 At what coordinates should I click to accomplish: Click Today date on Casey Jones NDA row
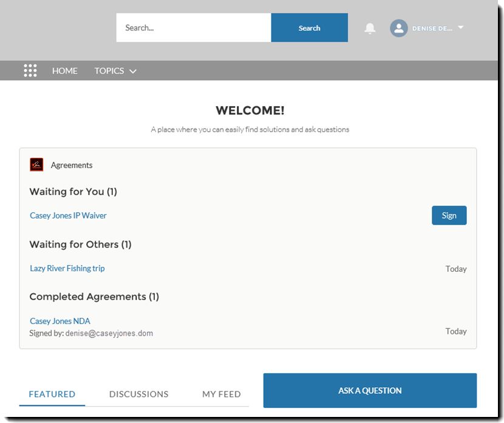(456, 331)
